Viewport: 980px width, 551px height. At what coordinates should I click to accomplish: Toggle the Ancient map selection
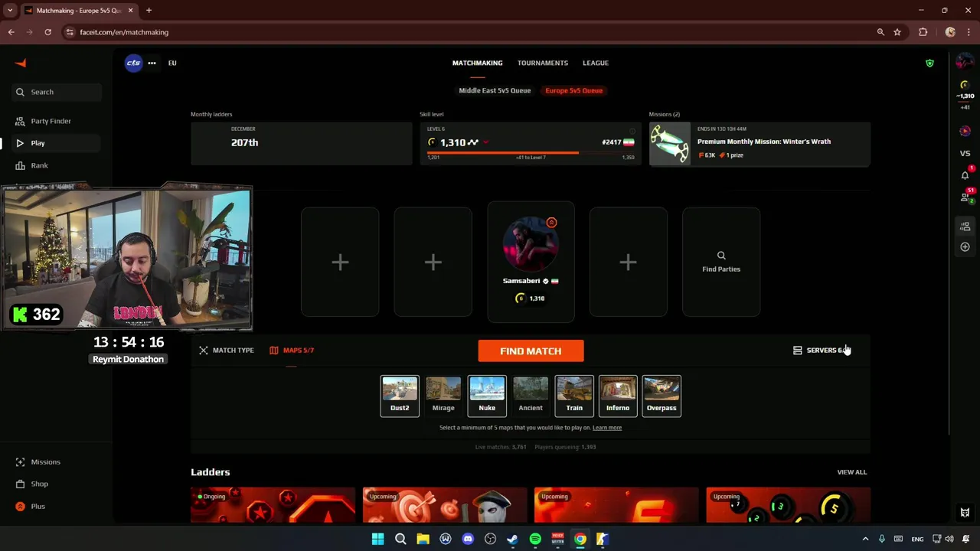pyautogui.click(x=531, y=396)
